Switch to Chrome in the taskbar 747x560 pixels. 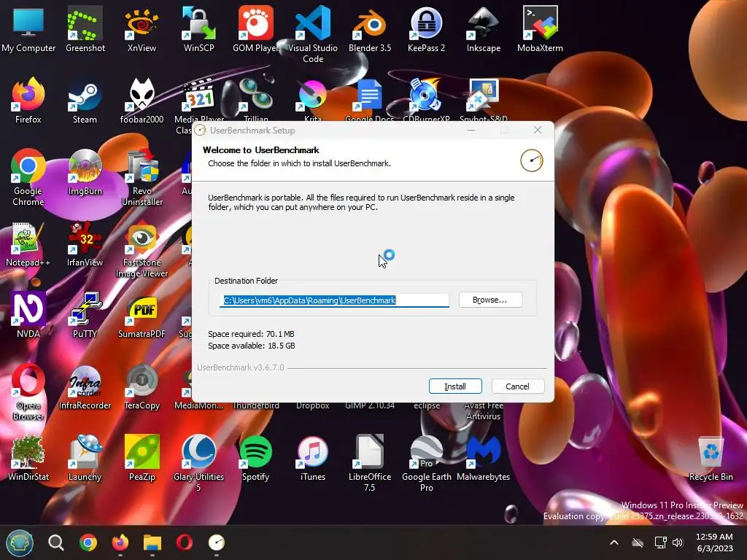[x=88, y=542]
